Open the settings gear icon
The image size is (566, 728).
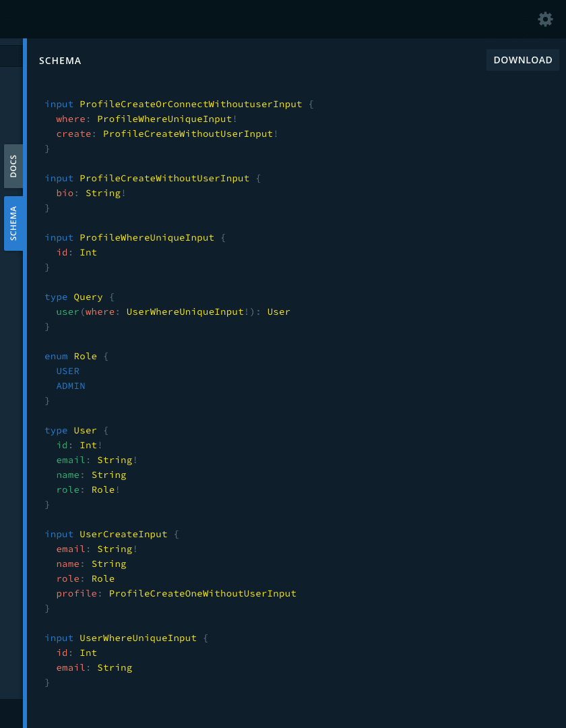coord(545,19)
